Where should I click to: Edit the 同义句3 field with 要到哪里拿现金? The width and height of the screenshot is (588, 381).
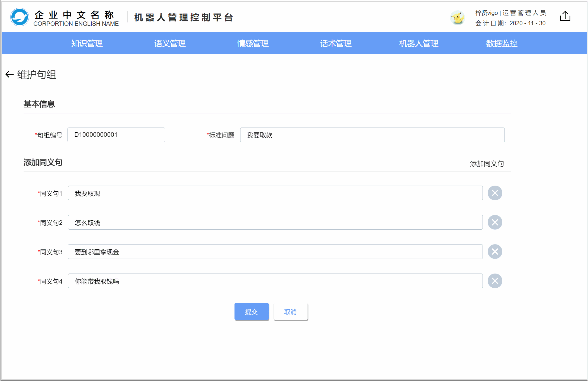[275, 252]
